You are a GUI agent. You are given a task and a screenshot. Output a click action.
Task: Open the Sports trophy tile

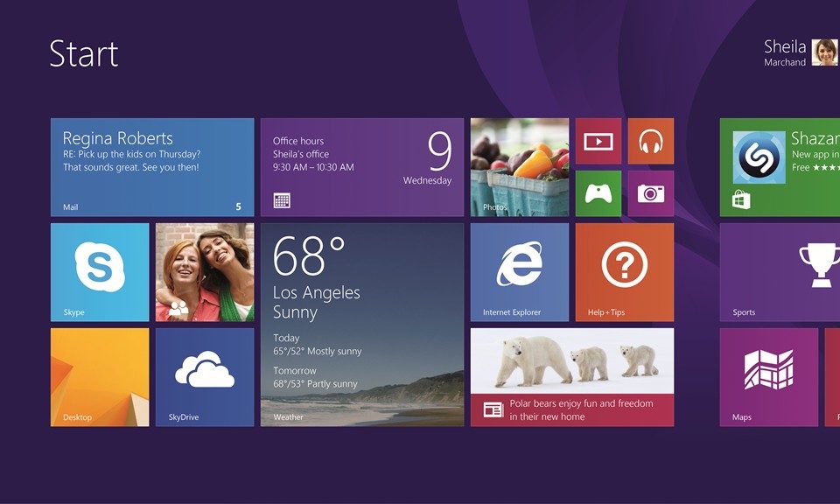[780, 272]
